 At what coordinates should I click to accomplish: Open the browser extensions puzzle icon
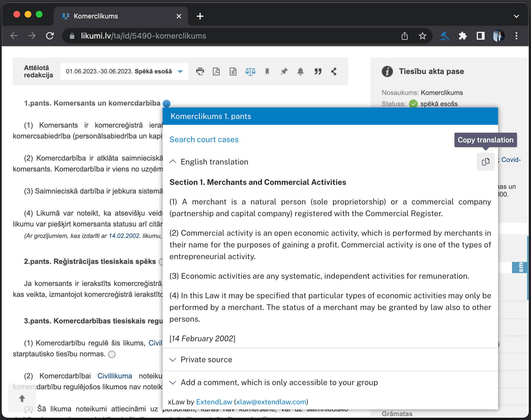(463, 36)
